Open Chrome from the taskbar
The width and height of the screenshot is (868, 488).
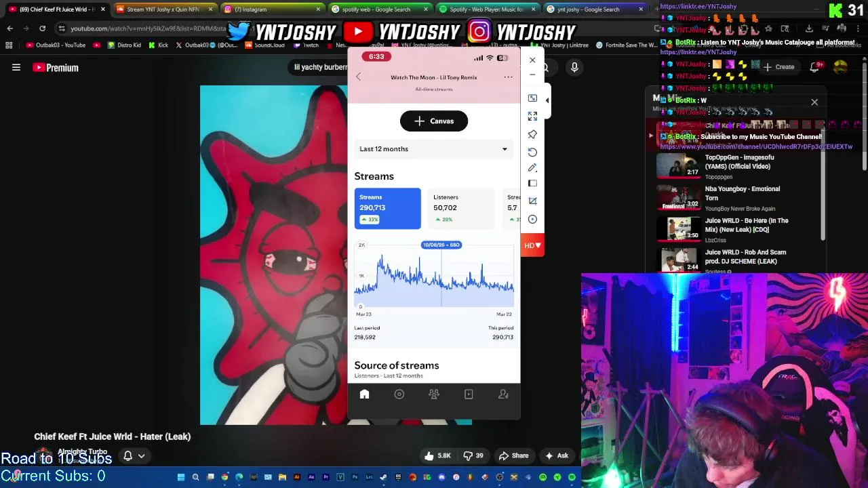click(224, 477)
